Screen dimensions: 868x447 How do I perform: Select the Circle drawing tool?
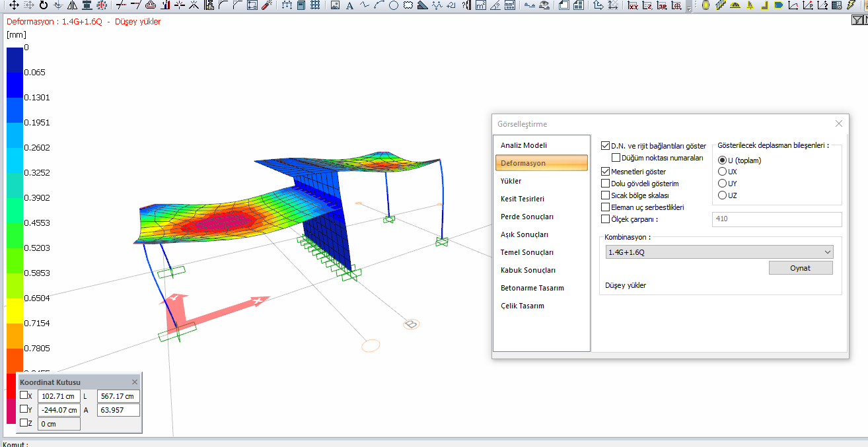394,6
